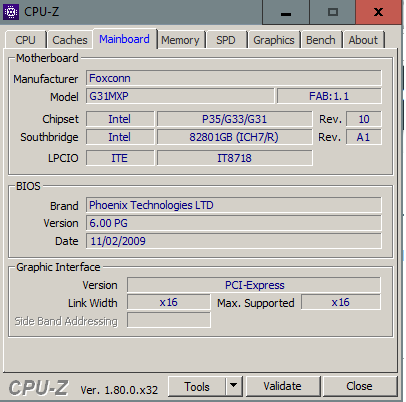406x402 pixels.
Task: View the About tab
Action: [363, 40]
